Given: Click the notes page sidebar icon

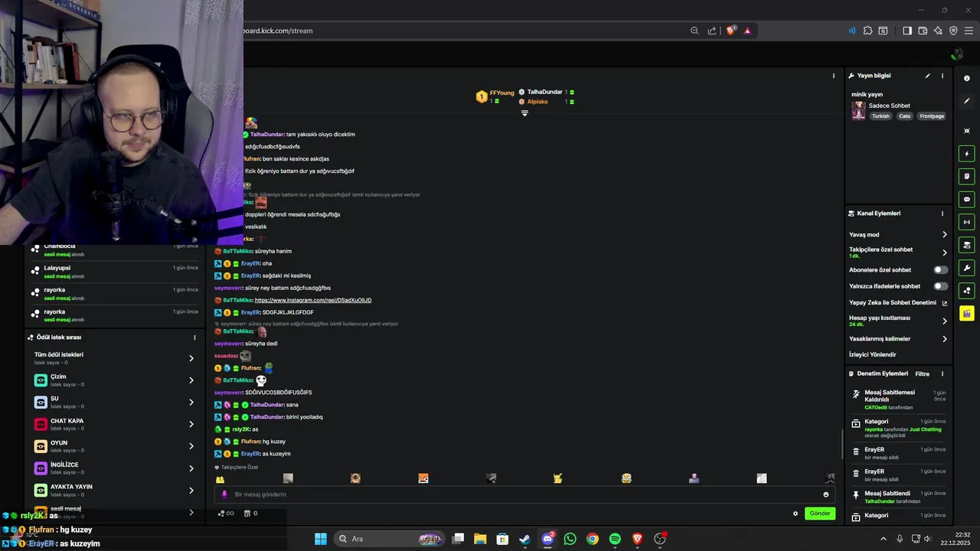Looking at the screenshot, I should [967, 176].
